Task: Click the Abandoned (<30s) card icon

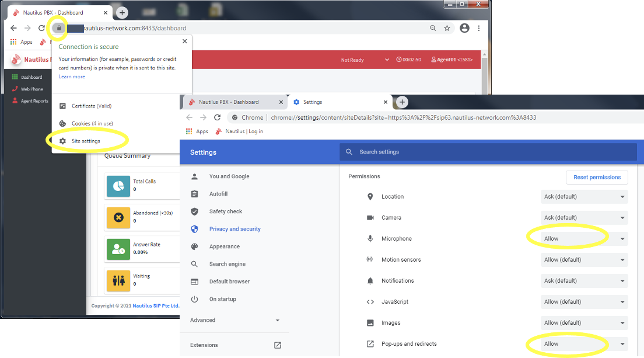Action: pos(118,217)
